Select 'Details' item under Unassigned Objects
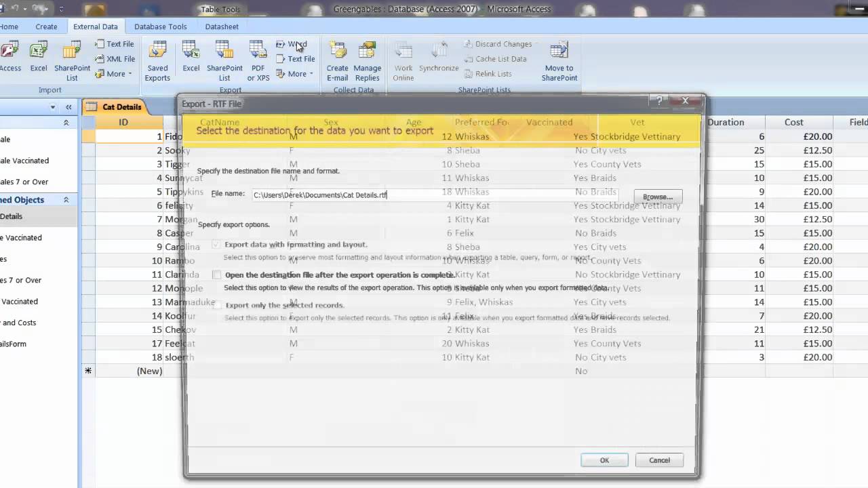 (12, 216)
